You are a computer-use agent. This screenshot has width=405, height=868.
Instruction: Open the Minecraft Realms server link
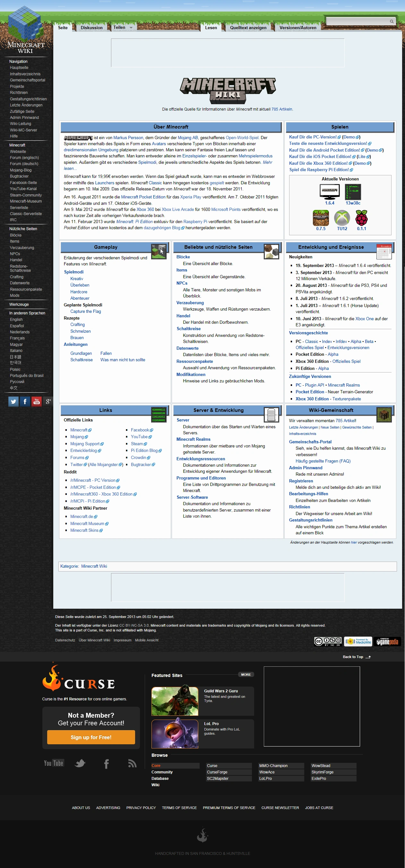pos(194,439)
